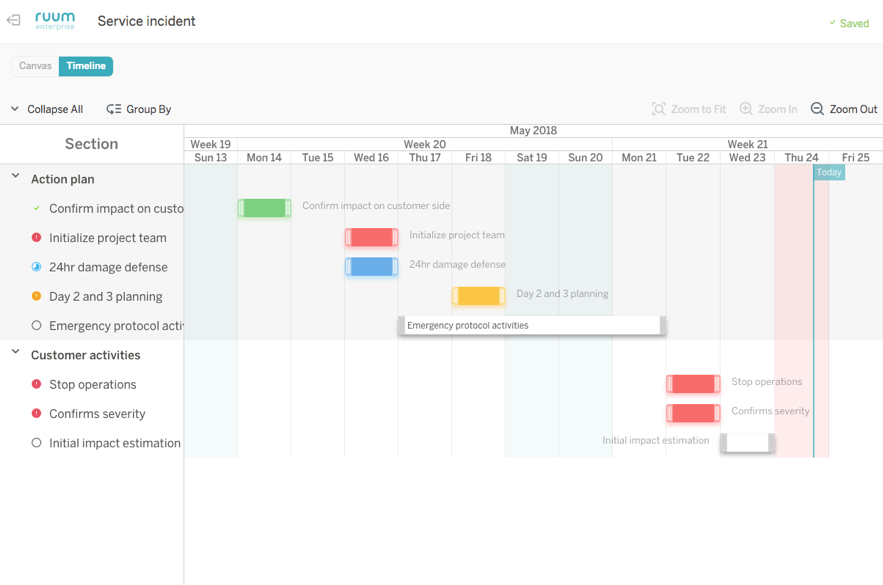Screen dimensions: 883x585
Task: Select the Timeline tab
Action: point(85,66)
